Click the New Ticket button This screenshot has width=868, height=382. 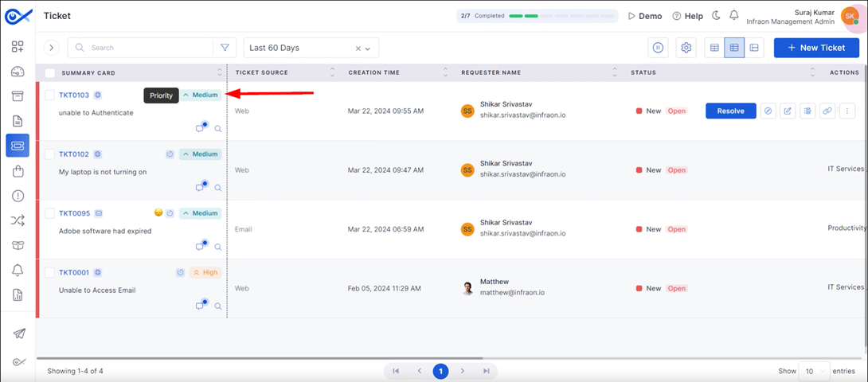coord(815,48)
